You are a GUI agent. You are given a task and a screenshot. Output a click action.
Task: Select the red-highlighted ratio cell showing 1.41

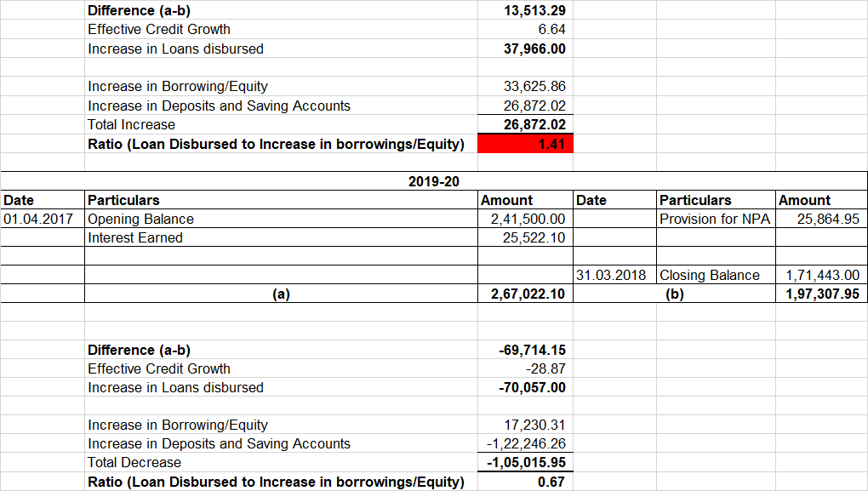coord(525,144)
